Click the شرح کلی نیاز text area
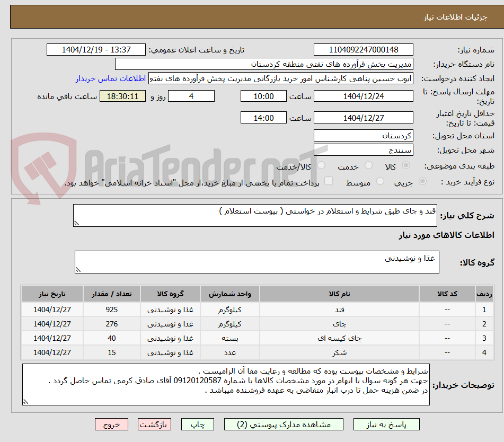Image resolution: width=504 pixels, height=442 pixels. coord(255,215)
